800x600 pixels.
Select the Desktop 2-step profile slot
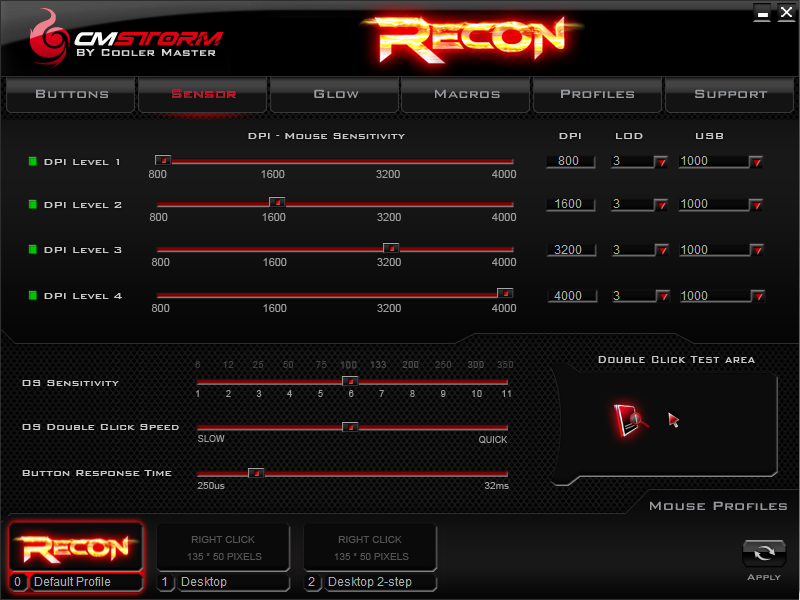(x=380, y=582)
